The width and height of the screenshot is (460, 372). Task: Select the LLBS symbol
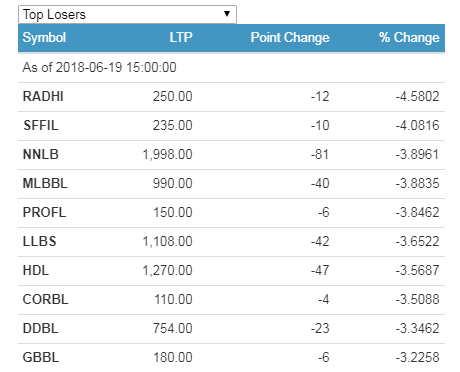(40, 241)
